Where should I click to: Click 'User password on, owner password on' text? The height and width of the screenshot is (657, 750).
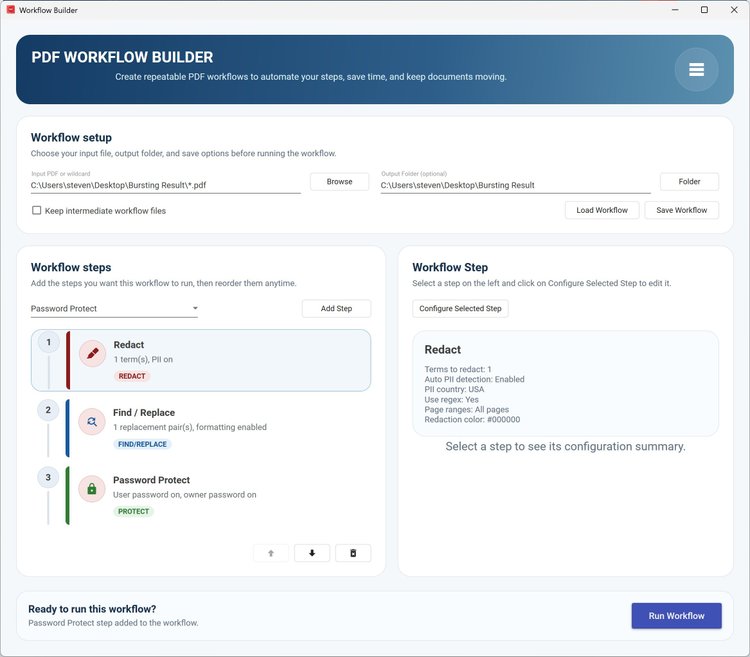(185, 495)
